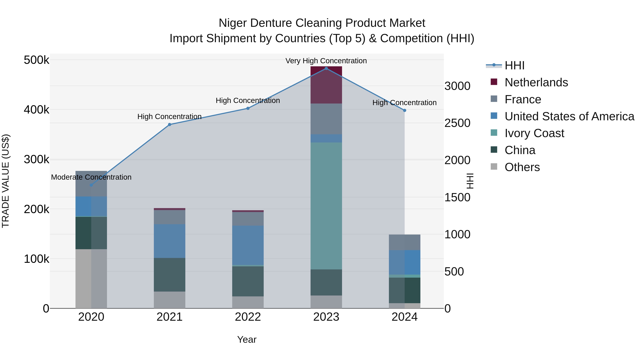Click the France segment in 2023 bar
This screenshot has width=644, height=362.
326,119
